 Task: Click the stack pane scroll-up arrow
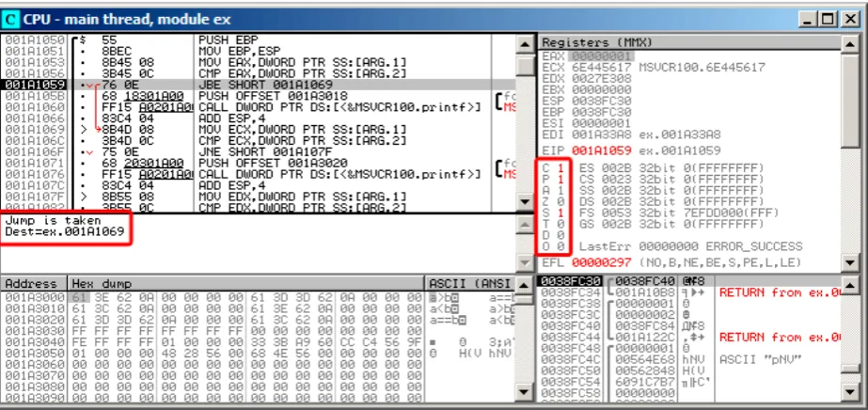point(849,285)
